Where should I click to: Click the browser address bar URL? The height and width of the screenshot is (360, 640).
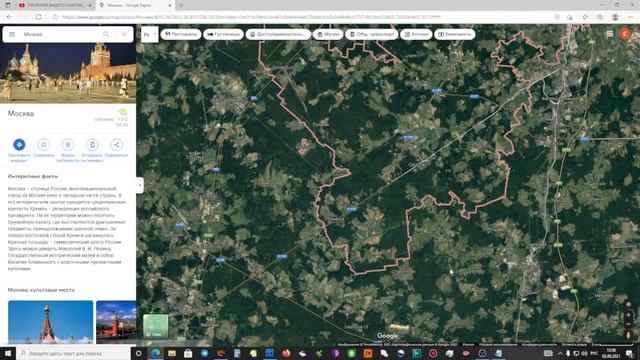click(251, 17)
